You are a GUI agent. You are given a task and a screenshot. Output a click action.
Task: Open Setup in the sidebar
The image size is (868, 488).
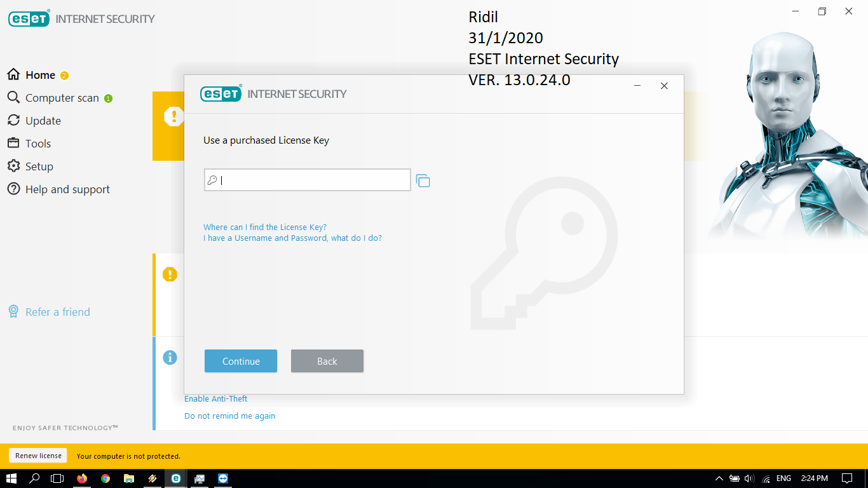coord(39,166)
